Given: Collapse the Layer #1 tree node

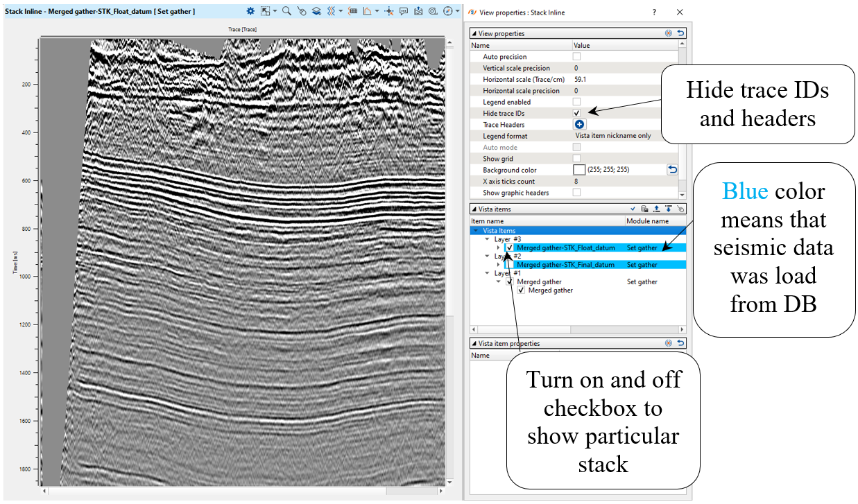Looking at the screenshot, I should pos(487,273).
